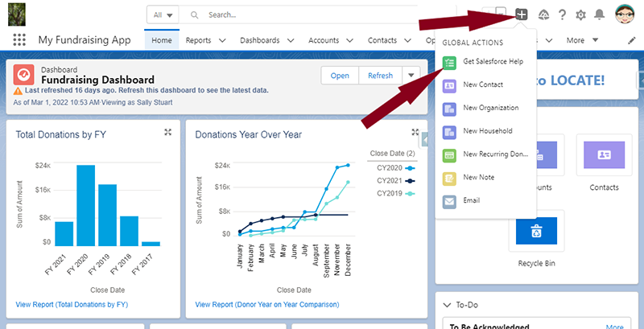Viewport: 644px width, 329px height.
Task: Open the App Launcher grid icon
Action: click(x=19, y=39)
